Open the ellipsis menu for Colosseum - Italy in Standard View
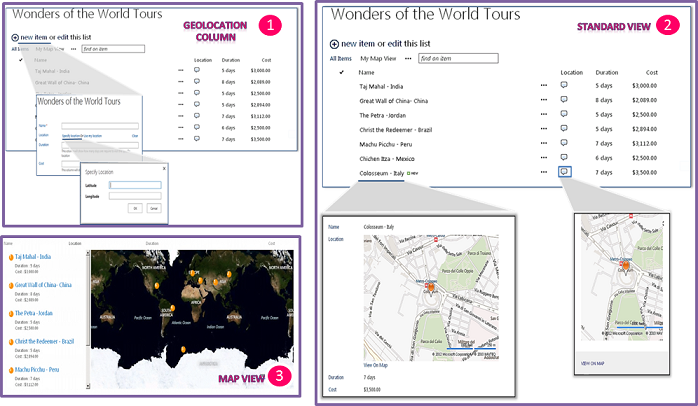 (544, 172)
